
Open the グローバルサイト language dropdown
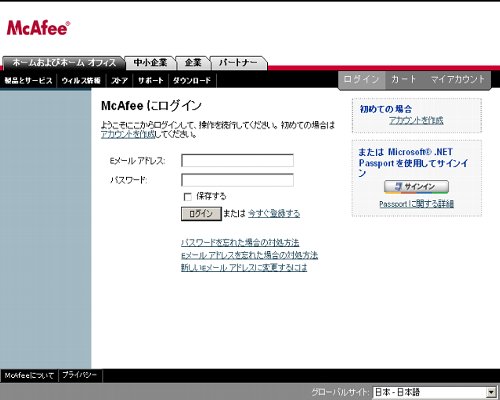point(434,392)
